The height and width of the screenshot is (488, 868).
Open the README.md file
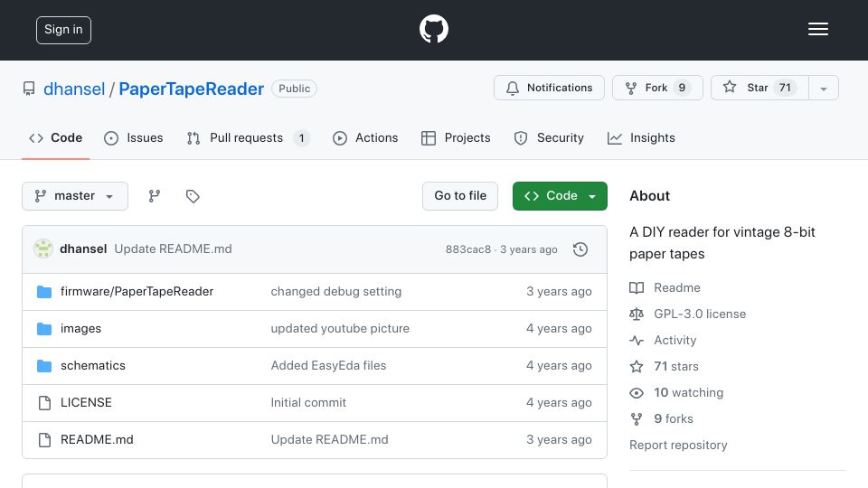tap(97, 440)
